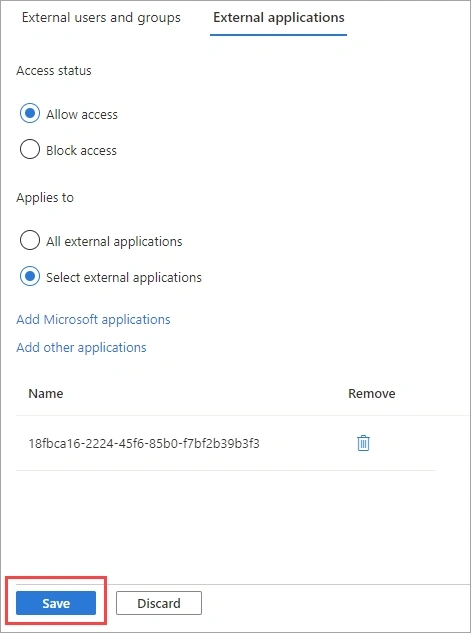Save the external applications settings
Viewport: 471px width, 633px height.
(56, 603)
